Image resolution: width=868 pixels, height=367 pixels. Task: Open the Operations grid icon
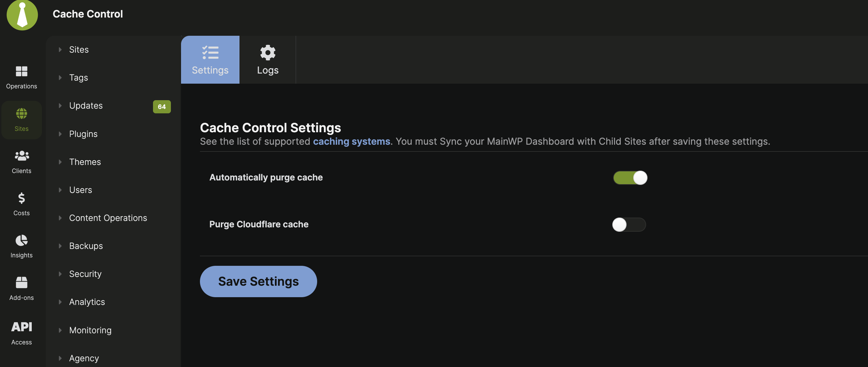click(22, 71)
